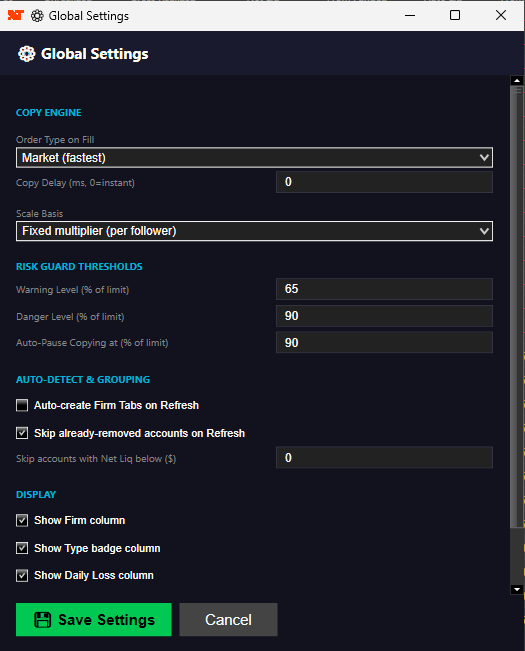The height and width of the screenshot is (651, 525).
Task: Click the small gear icon in title bar
Action: tap(37, 16)
